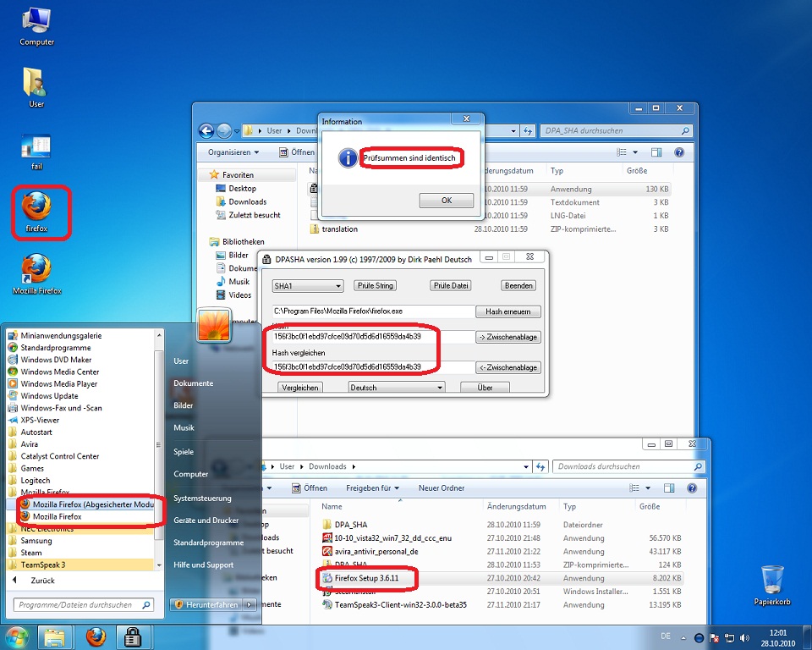Click the DPASHA padlock taskbar icon
The image size is (812, 650).
click(133, 637)
